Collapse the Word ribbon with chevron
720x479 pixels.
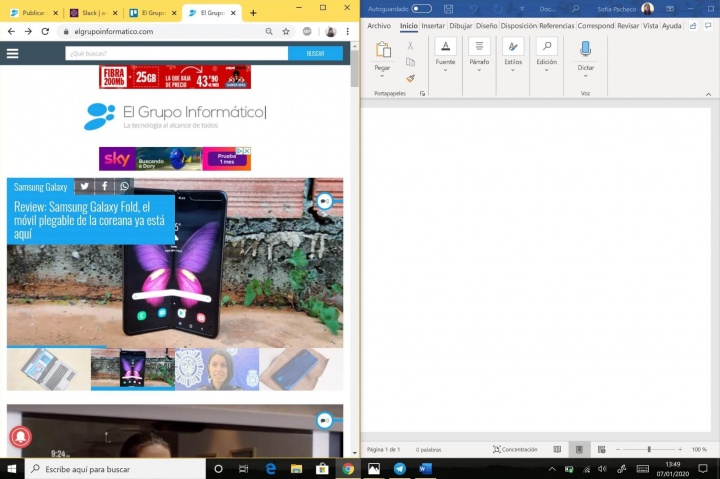tap(709, 94)
